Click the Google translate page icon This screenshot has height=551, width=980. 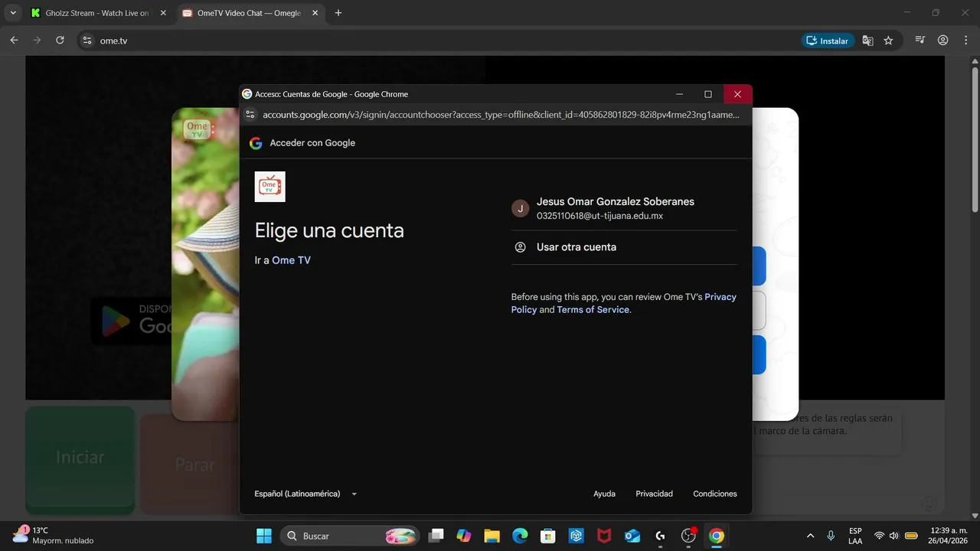tap(867, 41)
